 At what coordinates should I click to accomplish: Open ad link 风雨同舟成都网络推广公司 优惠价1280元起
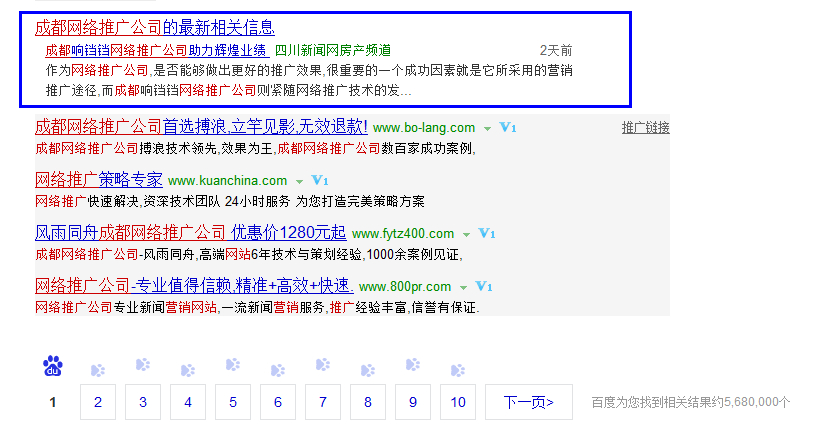190,233
